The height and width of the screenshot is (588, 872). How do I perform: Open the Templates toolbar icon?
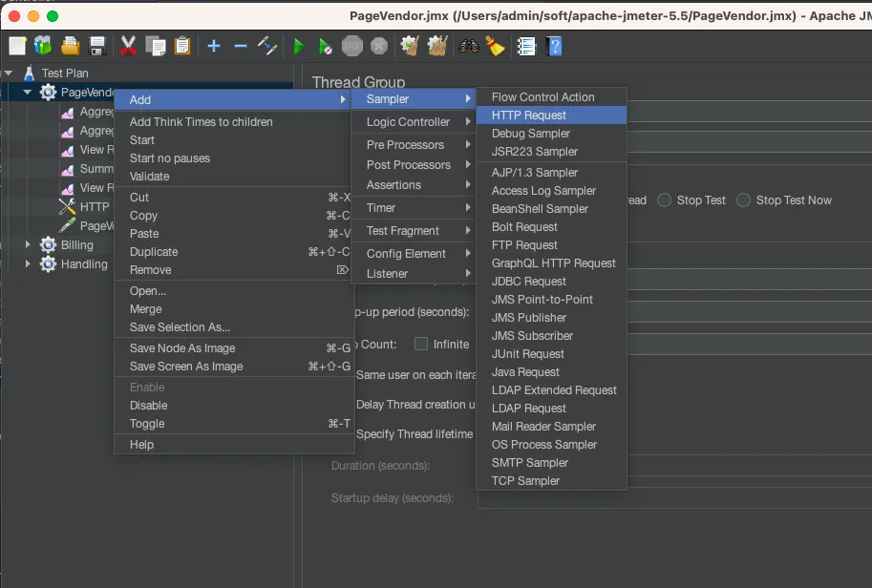click(x=43, y=46)
